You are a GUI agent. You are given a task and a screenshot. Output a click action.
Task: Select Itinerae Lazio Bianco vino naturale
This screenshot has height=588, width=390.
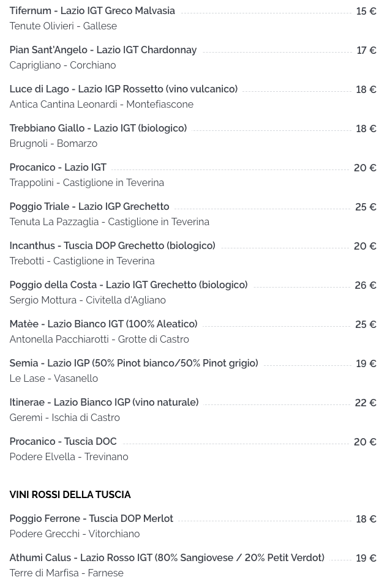tap(104, 403)
